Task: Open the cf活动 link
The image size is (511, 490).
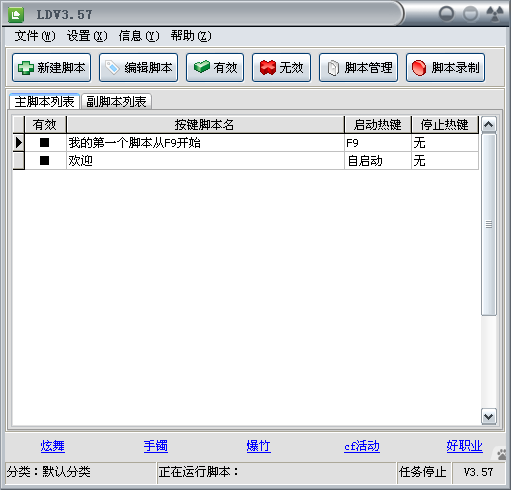Action: (x=362, y=446)
